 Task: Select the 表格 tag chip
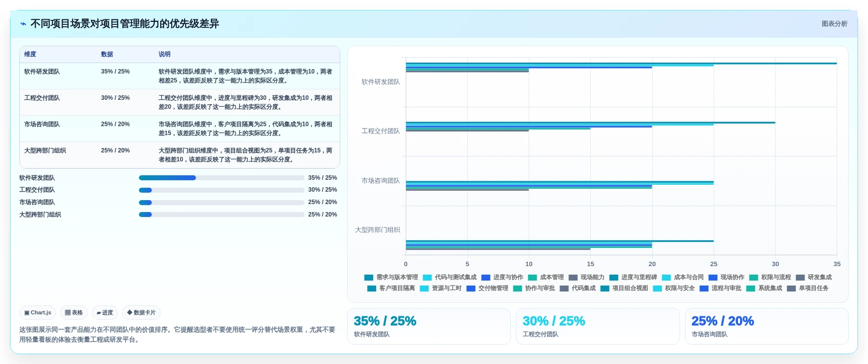click(74, 312)
